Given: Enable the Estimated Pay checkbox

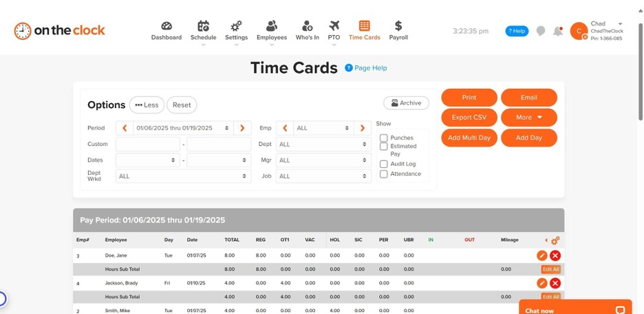Looking at the screenshot, I should (384, 146).
